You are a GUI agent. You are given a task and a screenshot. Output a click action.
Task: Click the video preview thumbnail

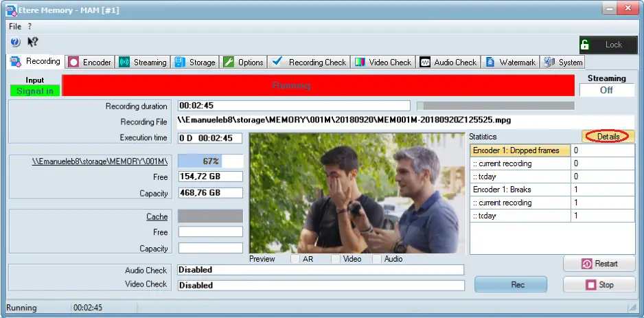[357, 193]
